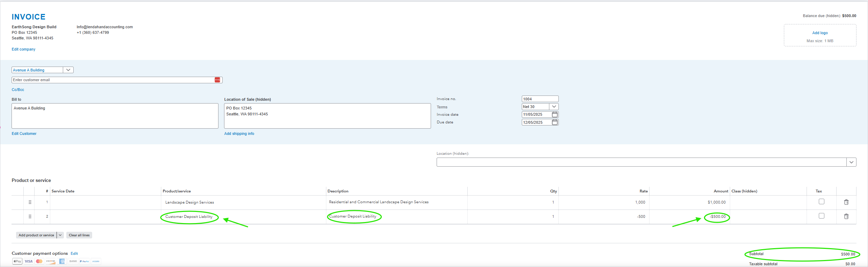The image size is (868, 267).
Task: Click the rate cell -500
Action: tap(604, 216)
